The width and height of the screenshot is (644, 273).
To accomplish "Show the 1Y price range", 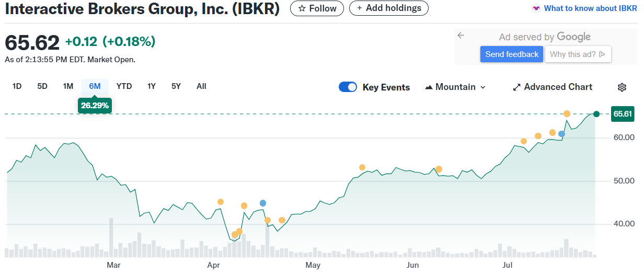I will click(x=151, y=86).
